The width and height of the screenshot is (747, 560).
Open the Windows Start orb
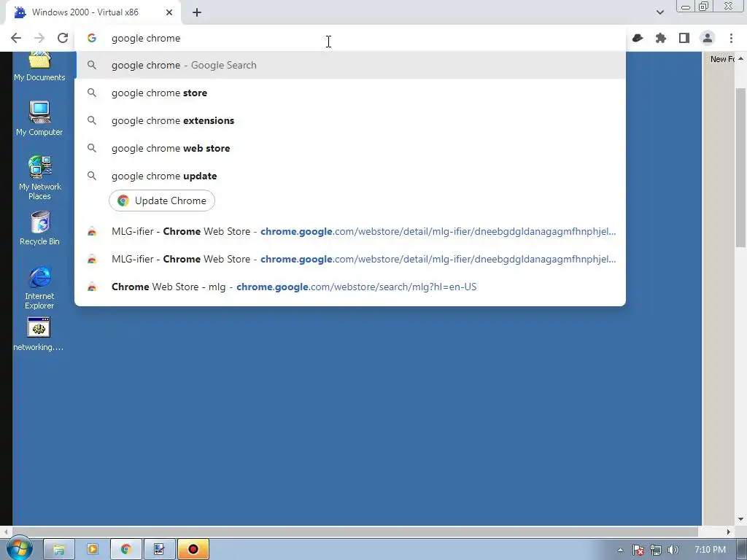click(19, 548)
